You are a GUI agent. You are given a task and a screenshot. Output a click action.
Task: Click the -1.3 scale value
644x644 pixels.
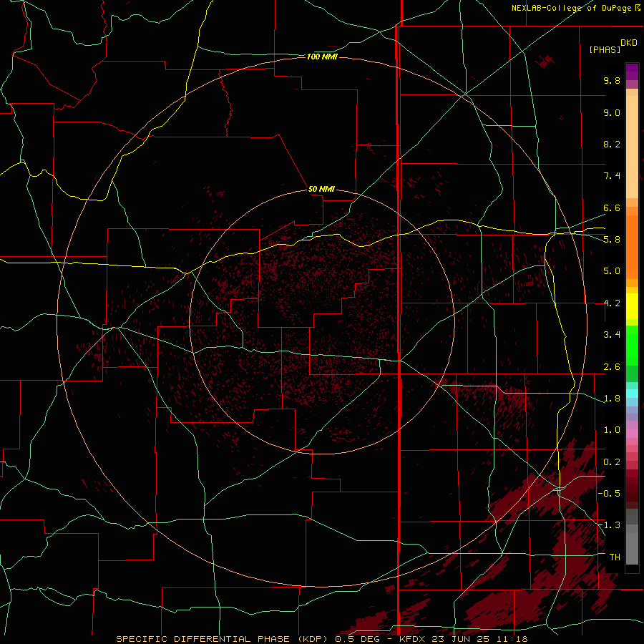click(609, 525)
